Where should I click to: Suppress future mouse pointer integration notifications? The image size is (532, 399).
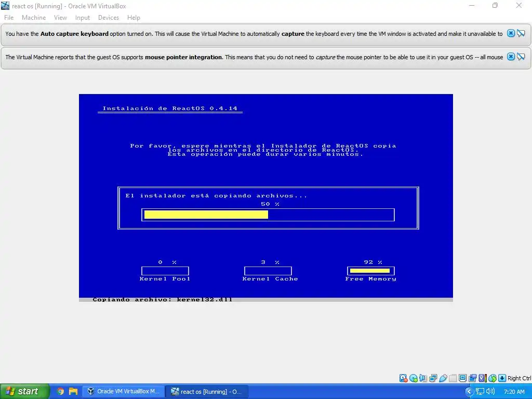(x=521, y=57)
